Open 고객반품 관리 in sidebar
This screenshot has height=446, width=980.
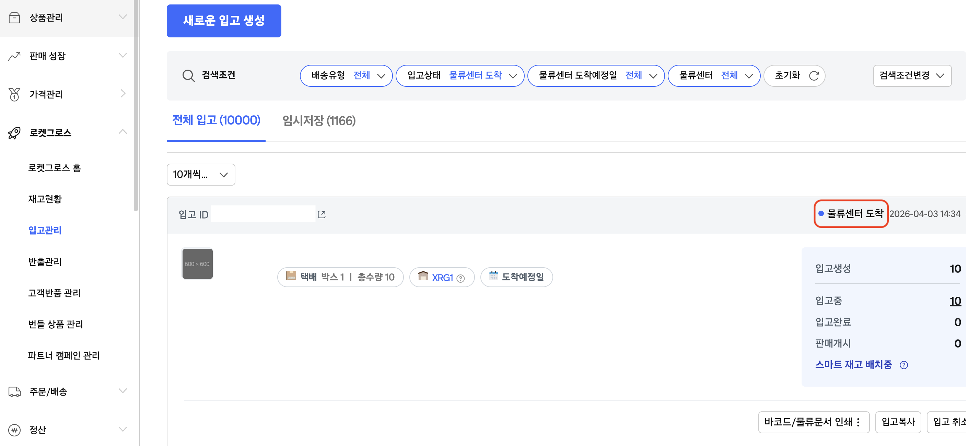55,293
